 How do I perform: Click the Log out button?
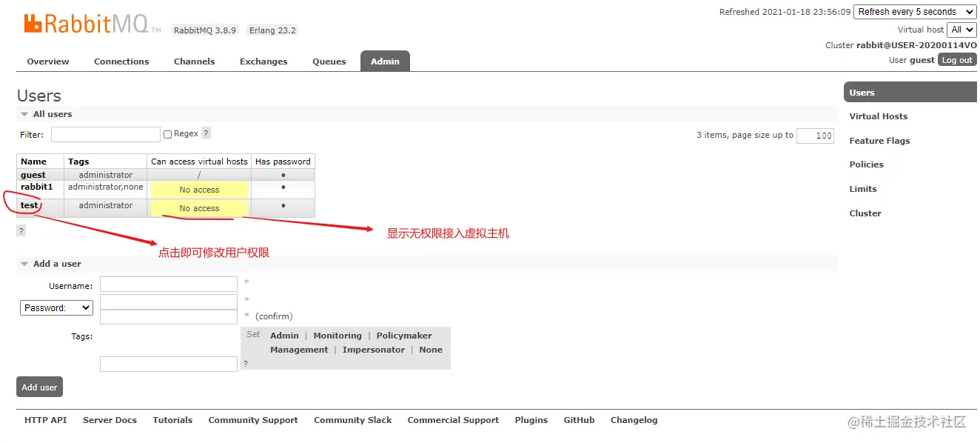[x=957, y=60]
